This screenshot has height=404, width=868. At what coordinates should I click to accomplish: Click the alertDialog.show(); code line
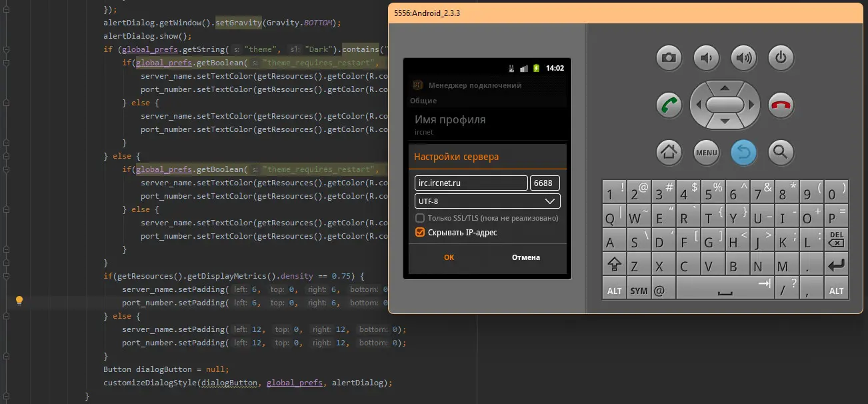(147, 36)
